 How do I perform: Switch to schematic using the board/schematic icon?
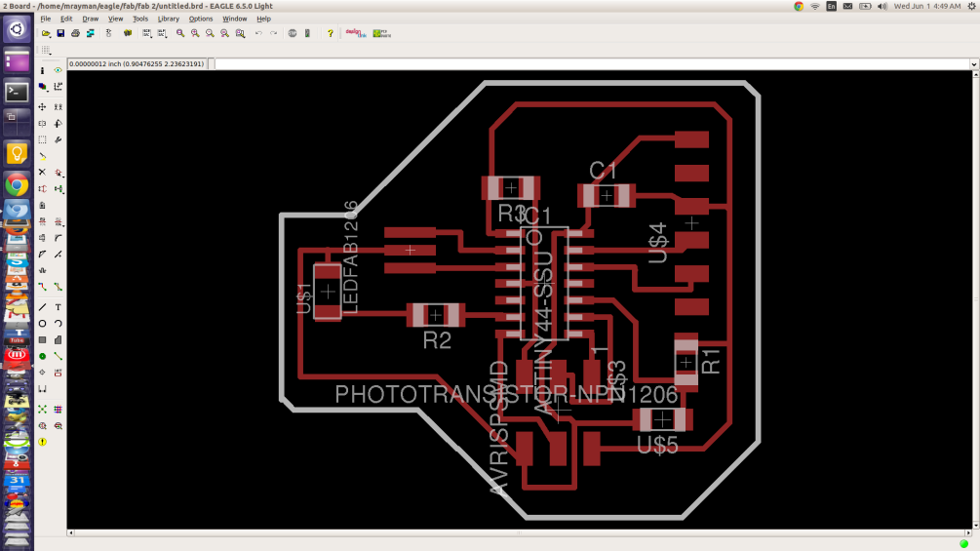tap(109, 33)
